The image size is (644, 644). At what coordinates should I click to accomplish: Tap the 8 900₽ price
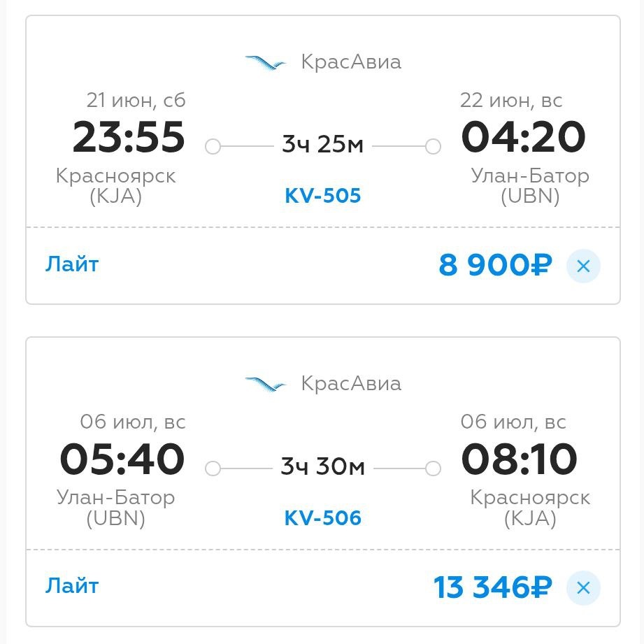pos(495,266)
